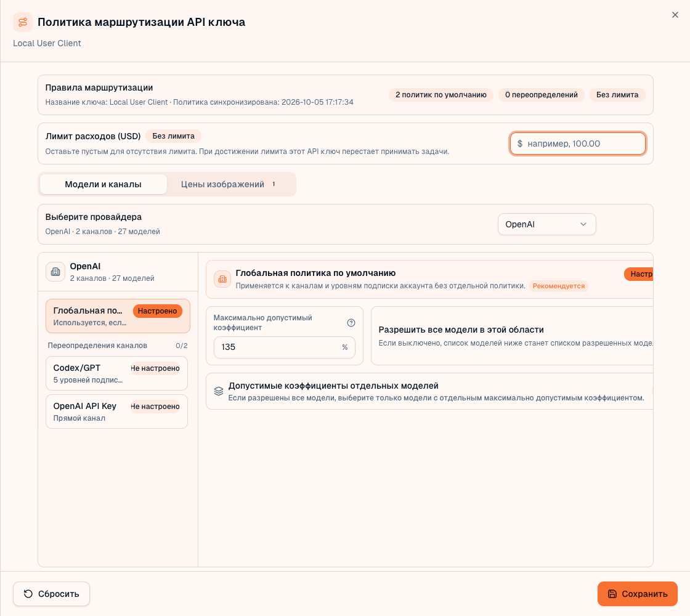The width and height of the screenshot is (690, 616).
Task: Switch to Цены изображений tab
Action: (228, 184)
